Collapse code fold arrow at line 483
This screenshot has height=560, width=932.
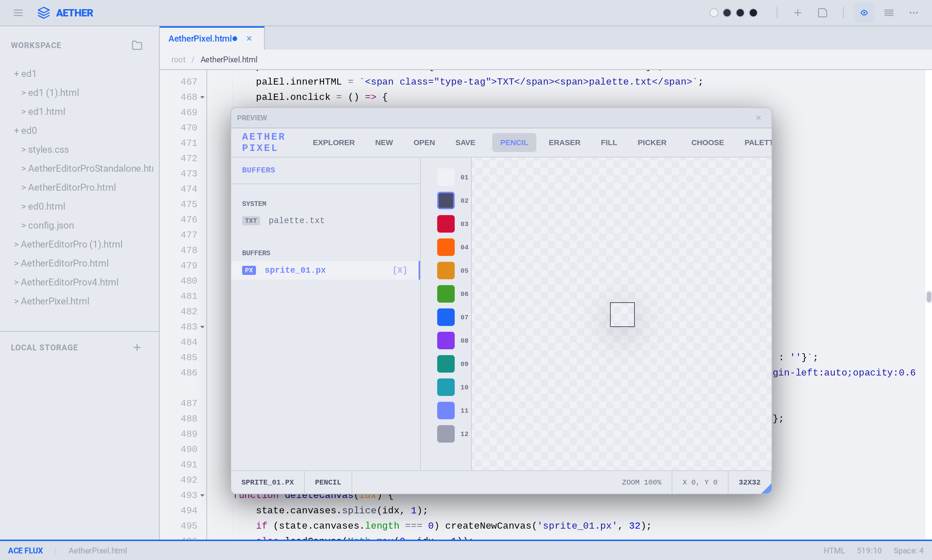(203, 327)
